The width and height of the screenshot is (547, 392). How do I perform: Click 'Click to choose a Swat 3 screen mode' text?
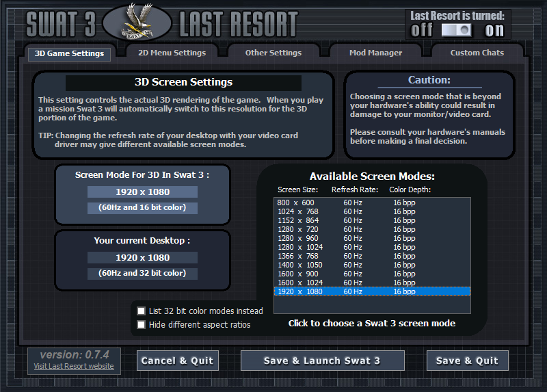(372, 323)
